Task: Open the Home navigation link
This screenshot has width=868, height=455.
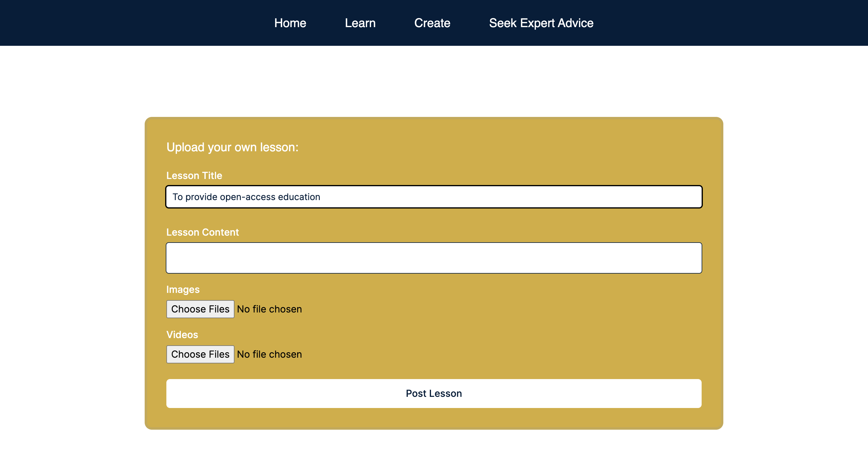Action: click(290, 23)
